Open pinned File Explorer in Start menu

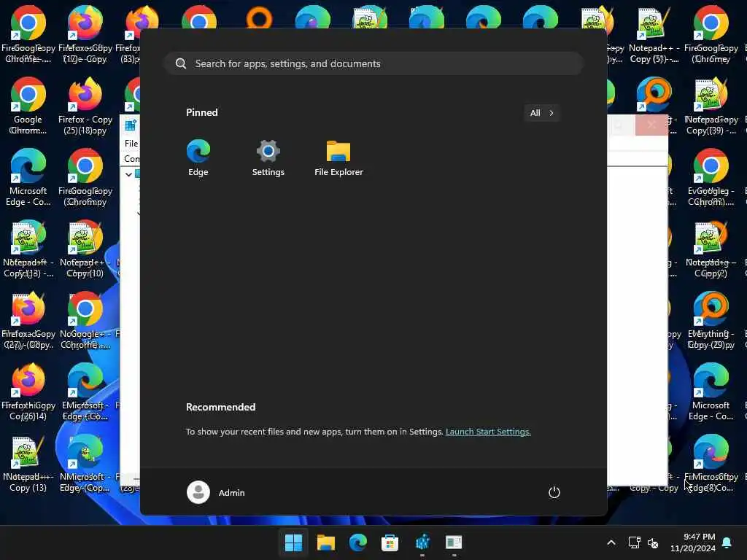(x=338, y=158)
